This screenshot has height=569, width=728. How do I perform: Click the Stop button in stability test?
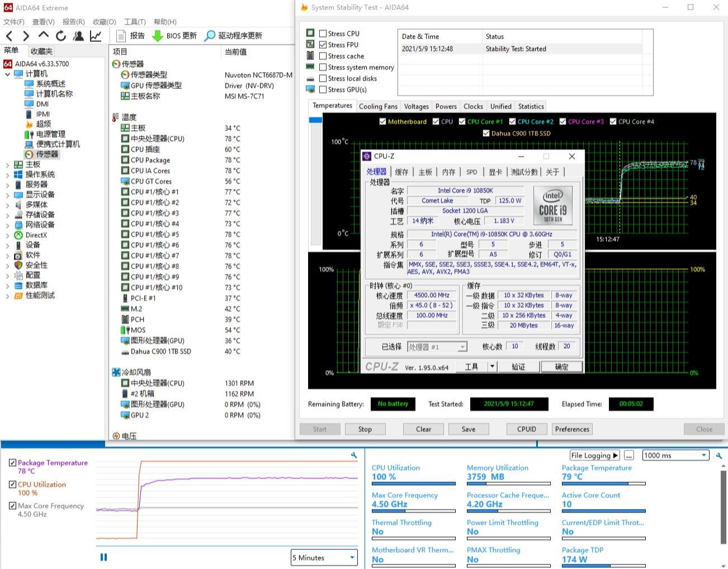[x=365, y=429]
